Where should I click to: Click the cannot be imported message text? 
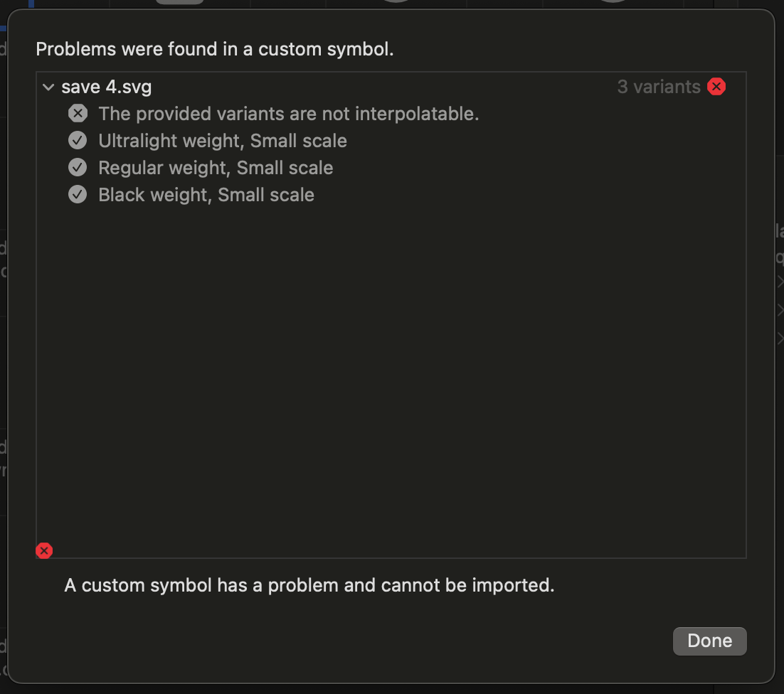309,585
